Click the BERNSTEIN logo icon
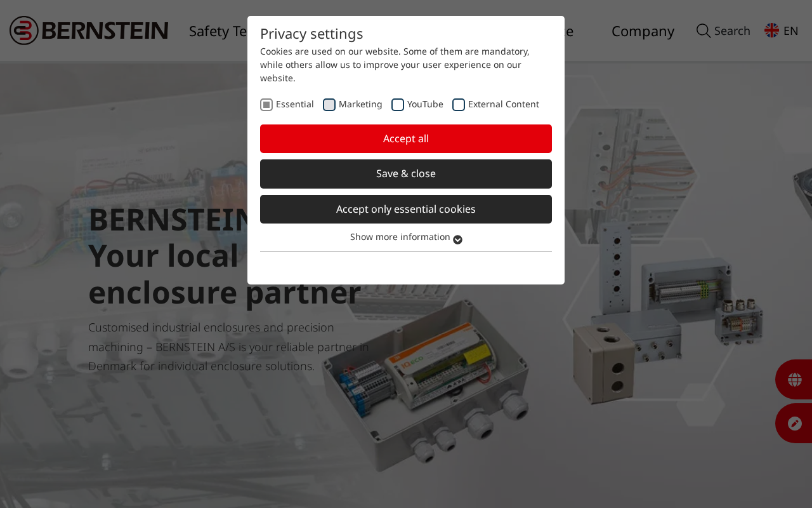Screen dimensions: 812x508 (24, 30)
